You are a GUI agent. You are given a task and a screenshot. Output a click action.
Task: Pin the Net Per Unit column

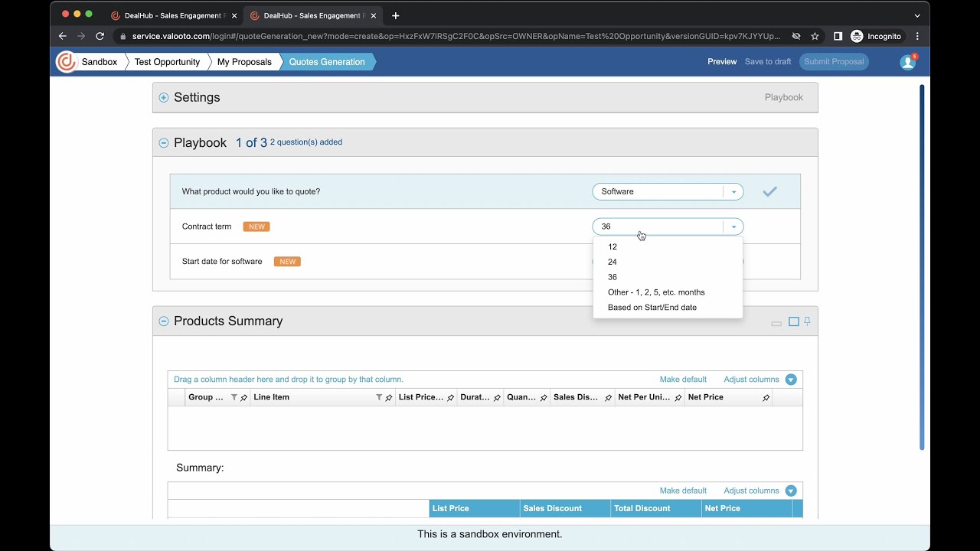678,398
